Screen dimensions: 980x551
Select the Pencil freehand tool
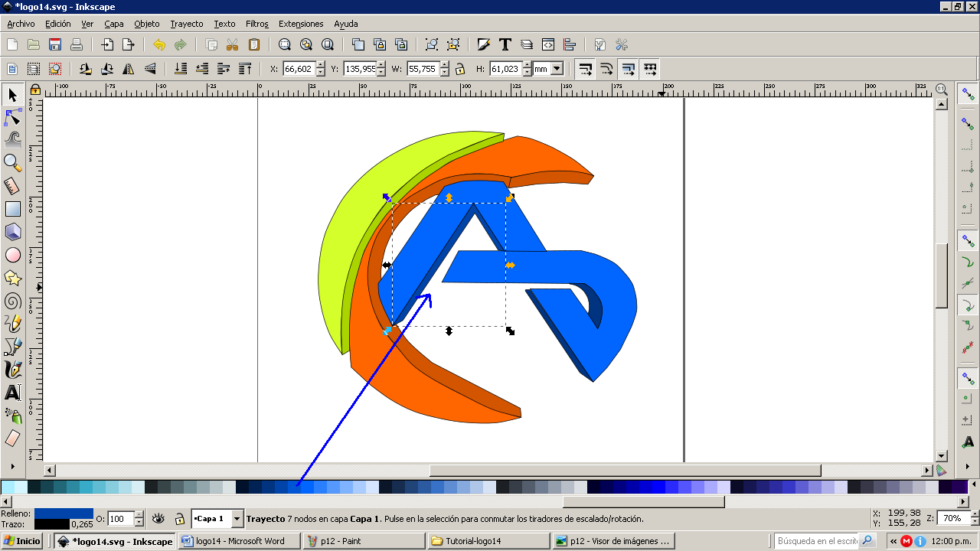click(x=13, y=324)
